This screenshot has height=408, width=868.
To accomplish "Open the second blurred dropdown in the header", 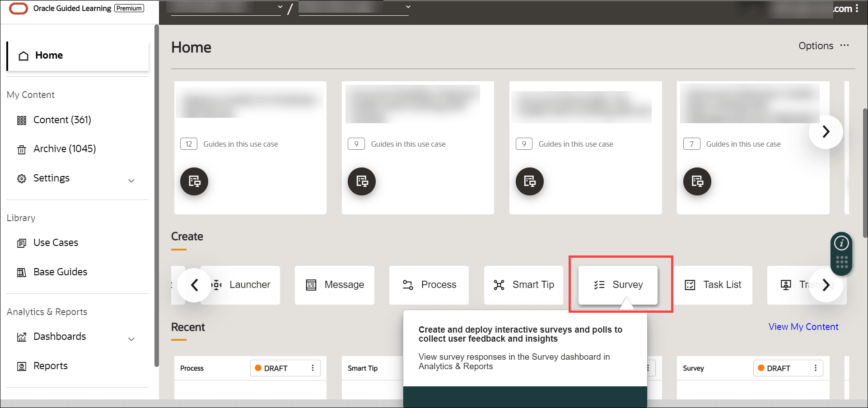I will [x=354, y=8].
